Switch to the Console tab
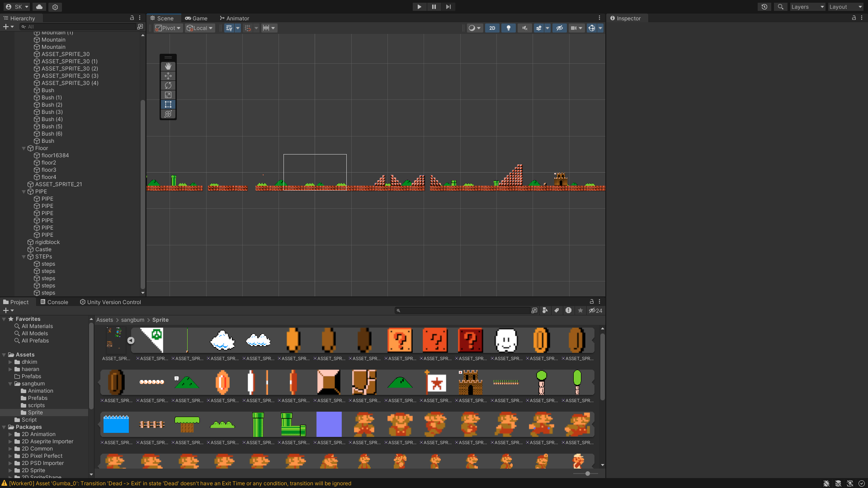The height and width of the screenshot is (488, 868). [x=54, y=302]
